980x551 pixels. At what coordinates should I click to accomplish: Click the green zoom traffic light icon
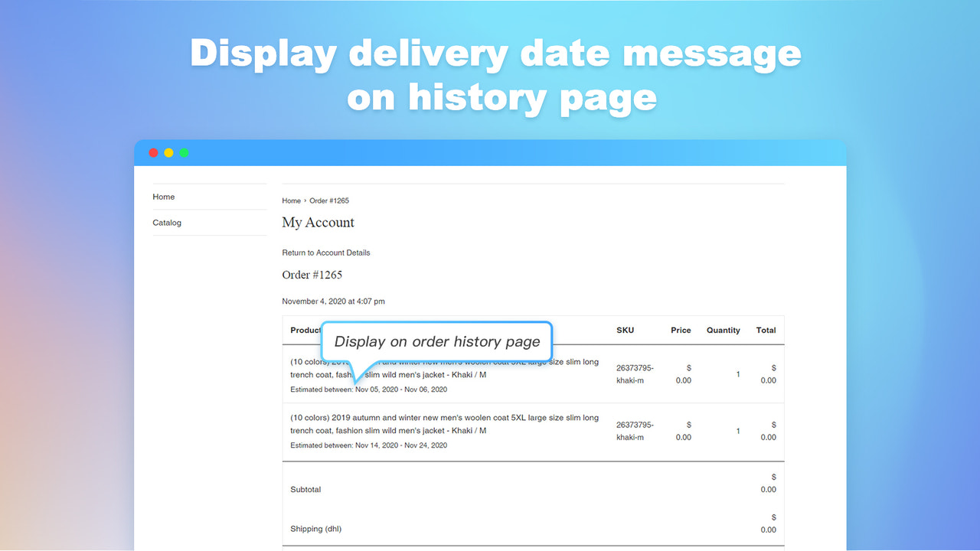(184, 152)
